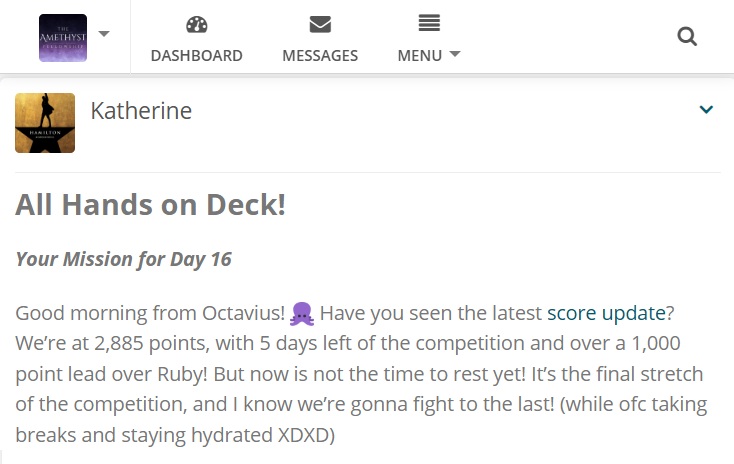This screenshot has height=464, width=734.
Task: Click the Amethyst Fellowship logo
Action: pyautogui.click(x=63, y=38)
